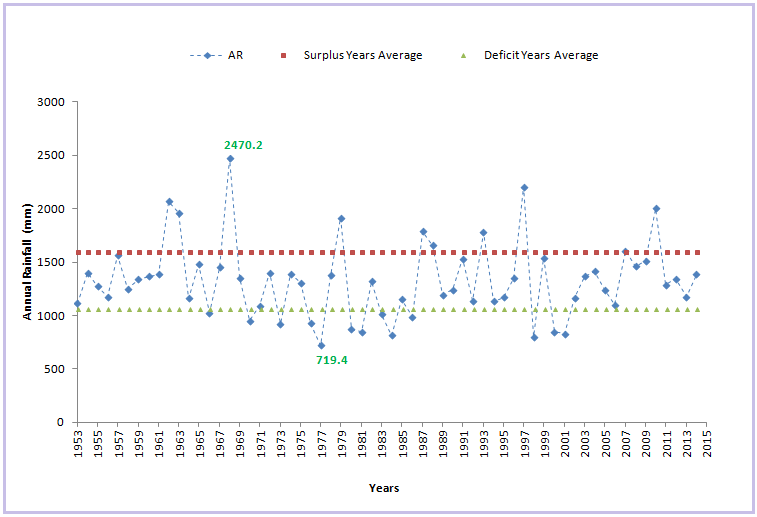Click the AR legend diamond marker
The width and height of the screenshot is (757, 517).
pos(207,56)
